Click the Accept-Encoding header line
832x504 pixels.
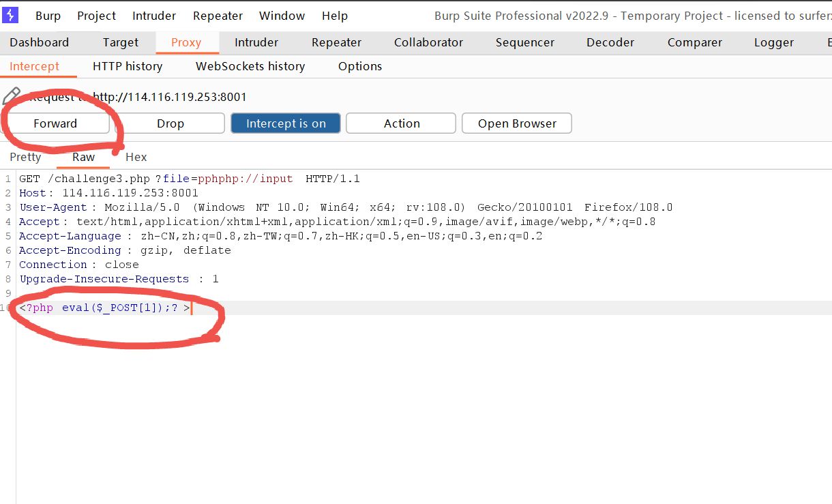(x=125, y=250)
